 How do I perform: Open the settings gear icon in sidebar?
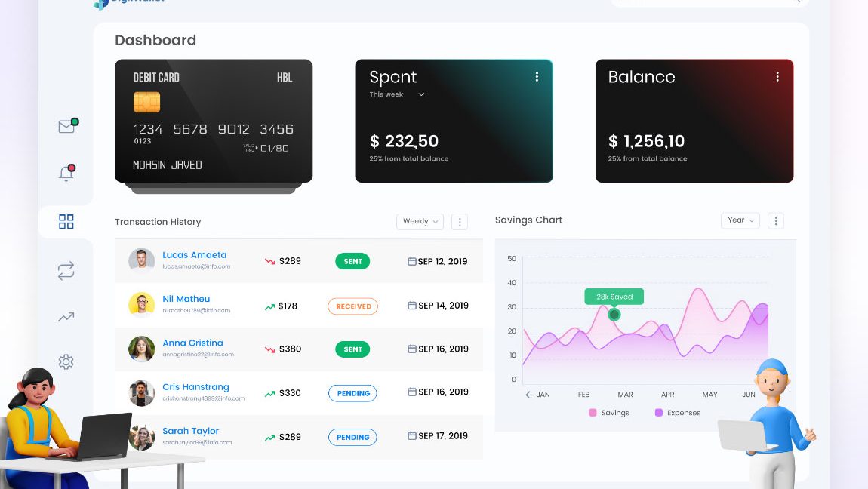coord(66,361)
